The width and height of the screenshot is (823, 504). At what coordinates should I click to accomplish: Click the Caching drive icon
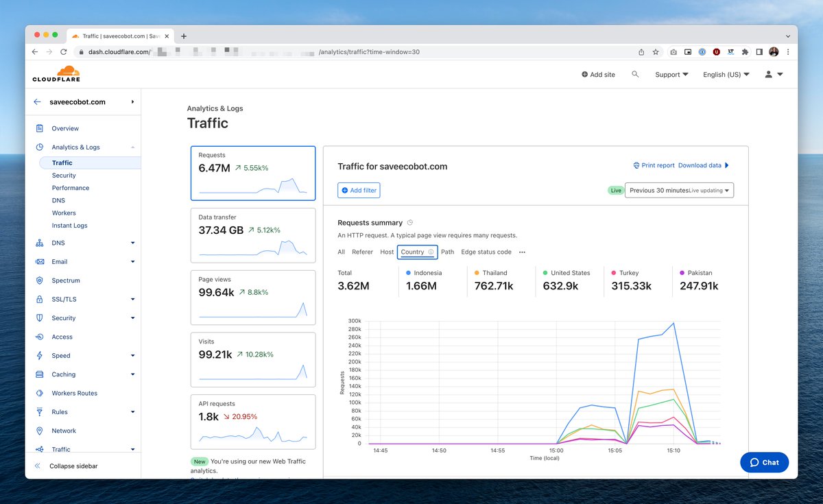(39, 374)
